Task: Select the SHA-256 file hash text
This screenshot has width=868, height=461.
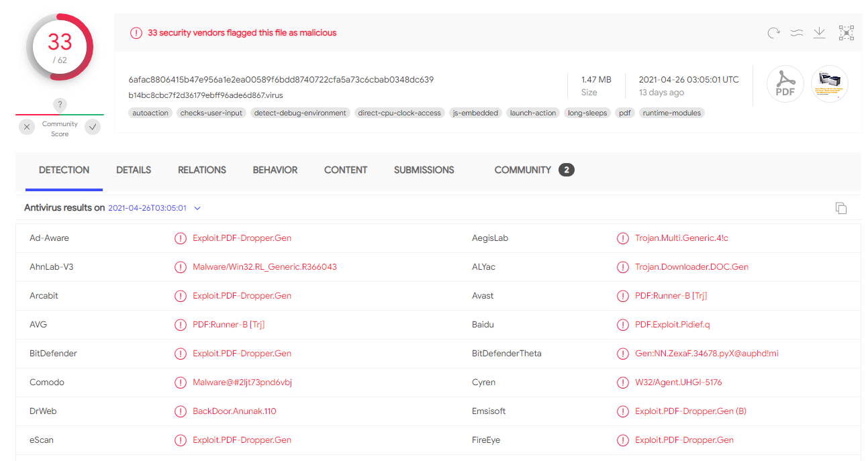Action: [281, 80]
